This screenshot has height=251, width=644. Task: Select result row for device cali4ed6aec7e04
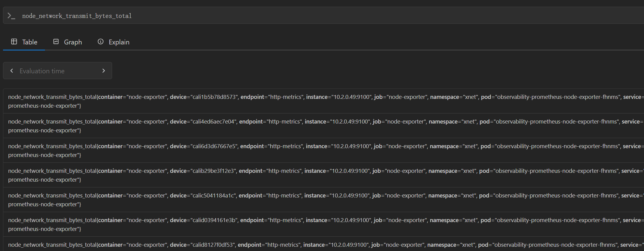click(x=324, y=126)
